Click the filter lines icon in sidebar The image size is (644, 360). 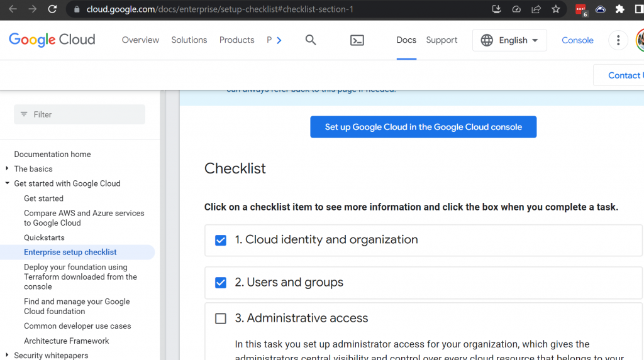[x=24, y=114]
